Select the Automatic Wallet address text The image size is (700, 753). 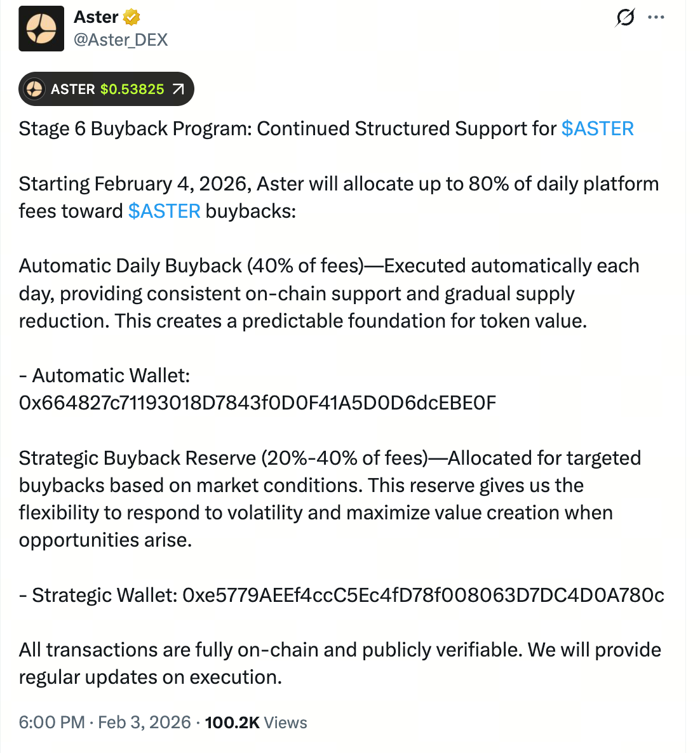[x=257, y=403]
